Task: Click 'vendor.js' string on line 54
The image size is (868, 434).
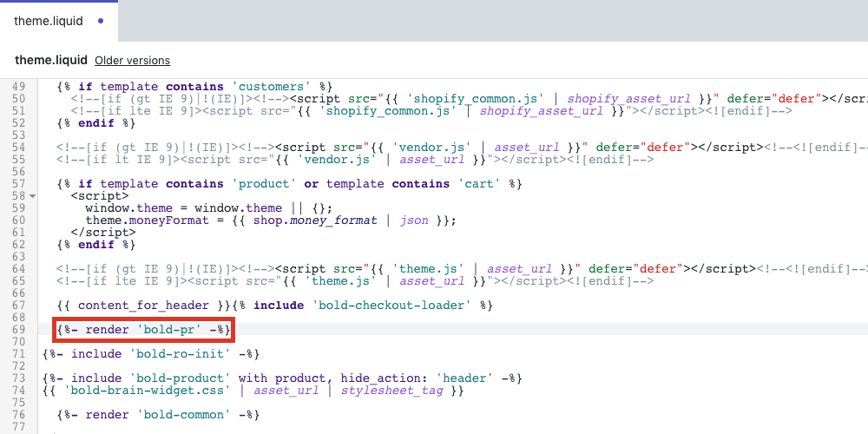Action: click(431, 148)
